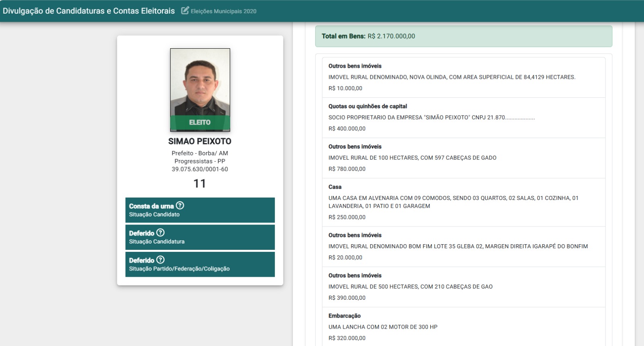Click help icon beside Deferido Situação Candidatura

160,232
